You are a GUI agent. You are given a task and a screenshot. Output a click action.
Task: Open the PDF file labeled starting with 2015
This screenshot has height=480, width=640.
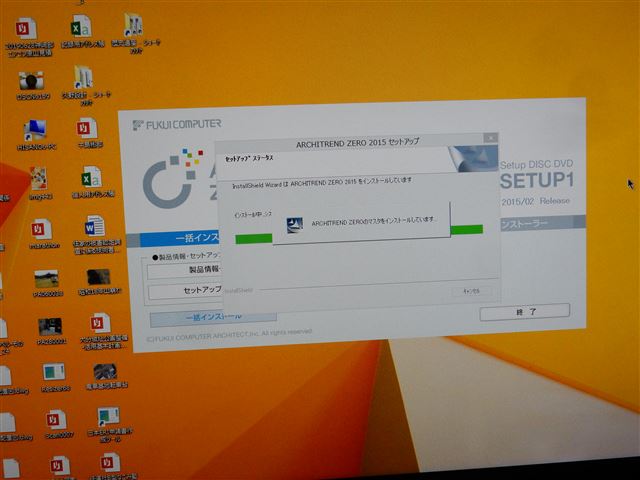(x=26, y=29)
